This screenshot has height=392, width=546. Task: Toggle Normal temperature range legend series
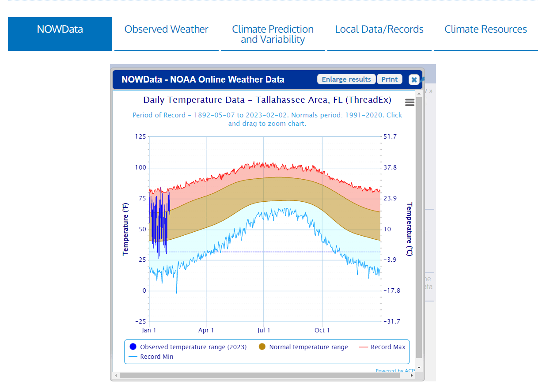coord(303,347)
